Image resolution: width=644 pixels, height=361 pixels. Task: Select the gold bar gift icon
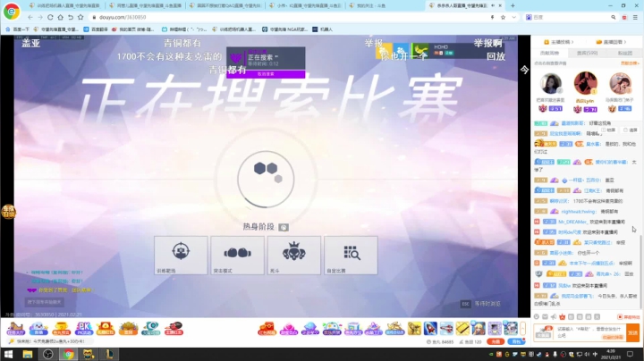462,329
